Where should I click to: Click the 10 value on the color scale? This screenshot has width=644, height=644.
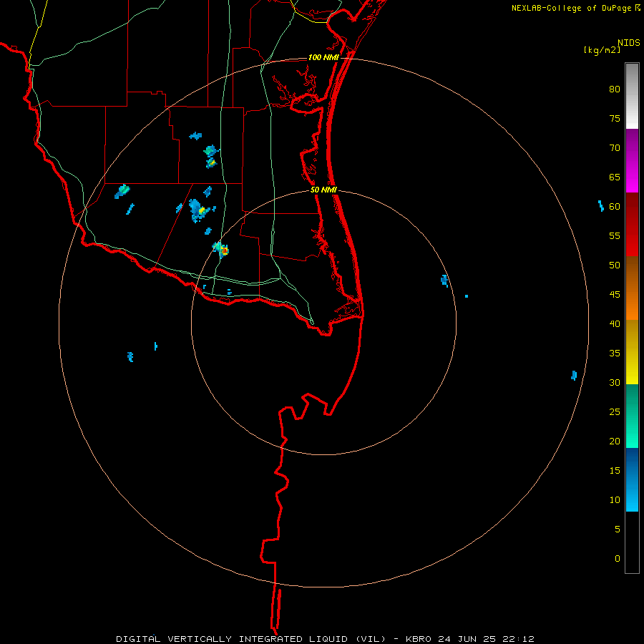[x=615, y=500]
